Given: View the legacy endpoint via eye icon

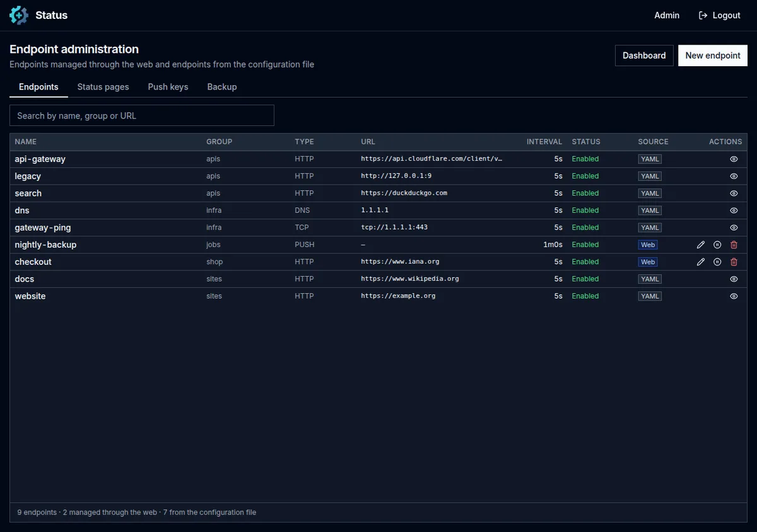Looking at the screenshot, I should [x=734, y=176].
